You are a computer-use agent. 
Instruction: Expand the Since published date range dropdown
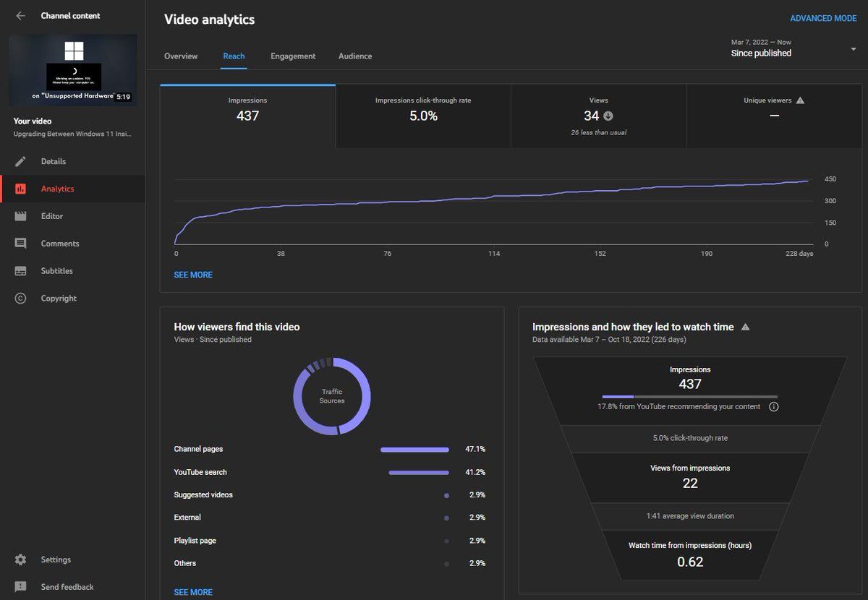pyautogui.click(x=854, y=49)
